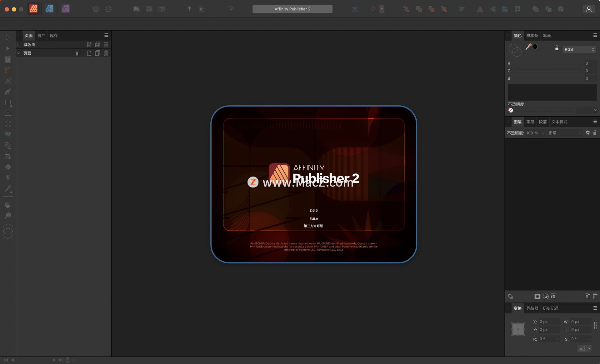
Task: Toggle the transform aspect ratio link
Action: 595,326
